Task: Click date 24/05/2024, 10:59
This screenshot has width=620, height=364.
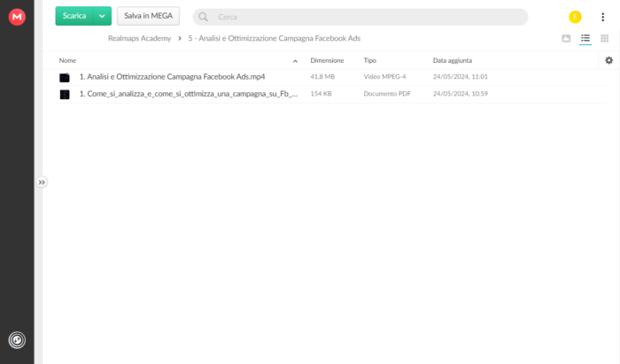Action: [461, 94]
